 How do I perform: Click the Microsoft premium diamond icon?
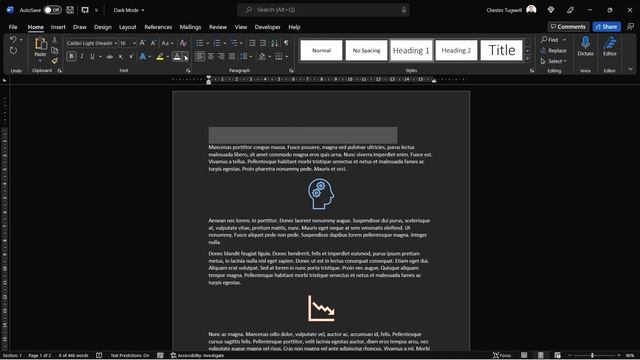click(x=551, y=10)
